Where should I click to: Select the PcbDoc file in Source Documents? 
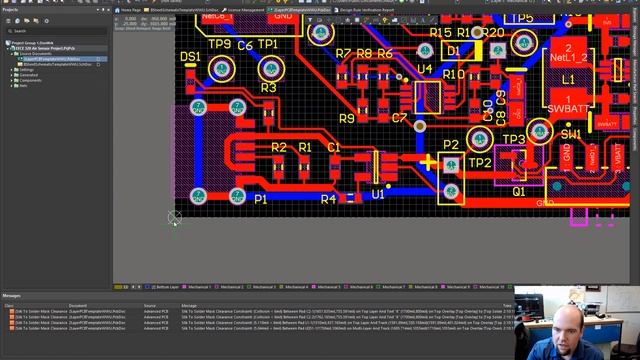pos(51,59)
